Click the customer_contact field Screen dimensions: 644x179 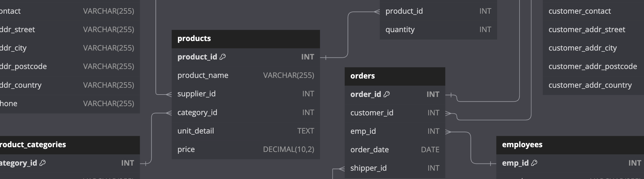(x=593, y=11)
